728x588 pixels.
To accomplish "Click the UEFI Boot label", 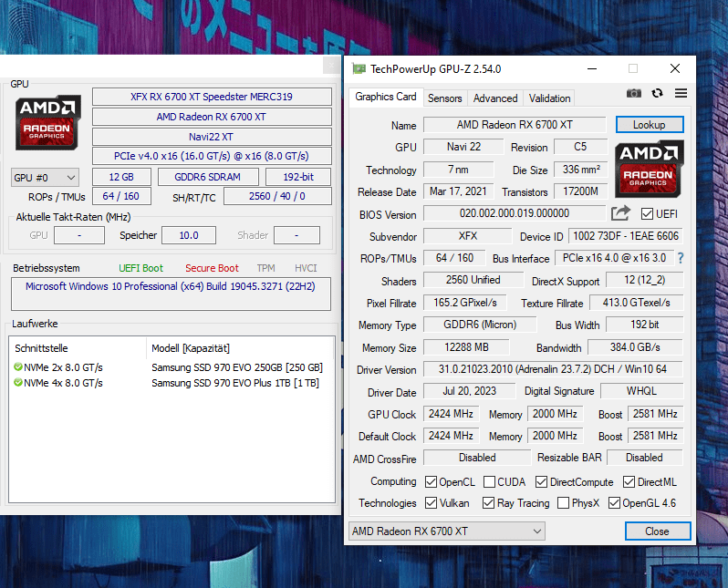I will (141, 268).
